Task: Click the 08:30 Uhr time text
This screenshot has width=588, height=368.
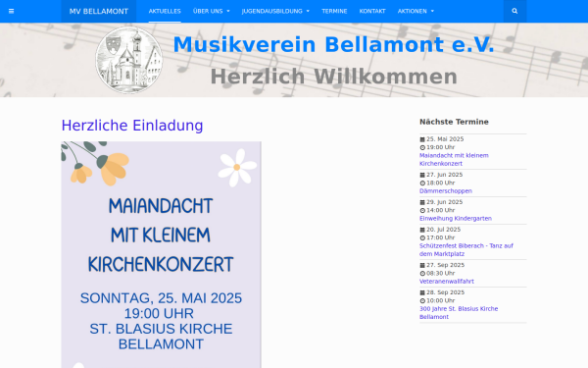Action: 441,274
